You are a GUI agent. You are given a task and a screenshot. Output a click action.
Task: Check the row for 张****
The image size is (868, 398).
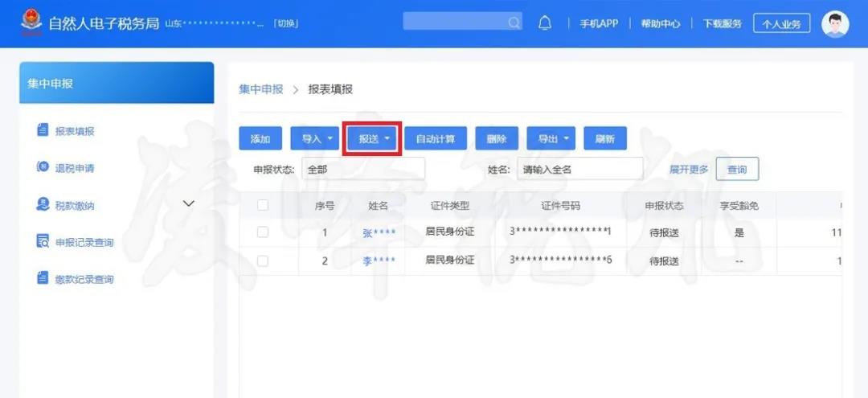tap(262, 232)
